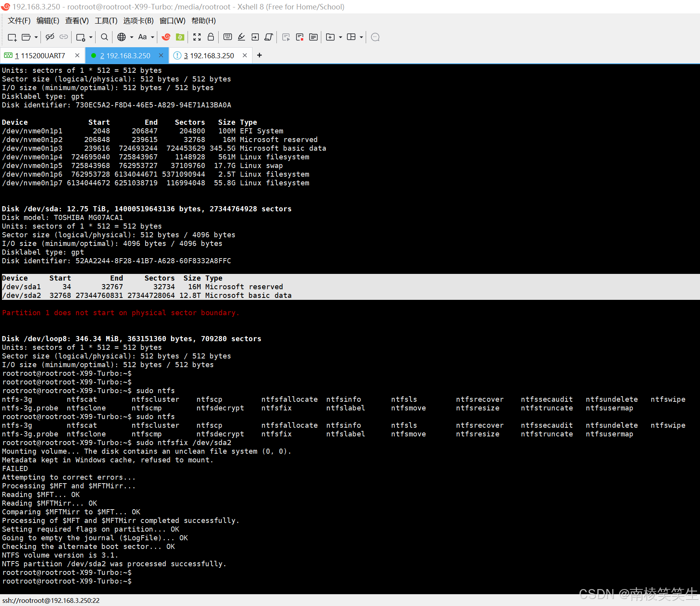Open the 查看(V) menu
The image size is (700, 606).
click(77, 21)
